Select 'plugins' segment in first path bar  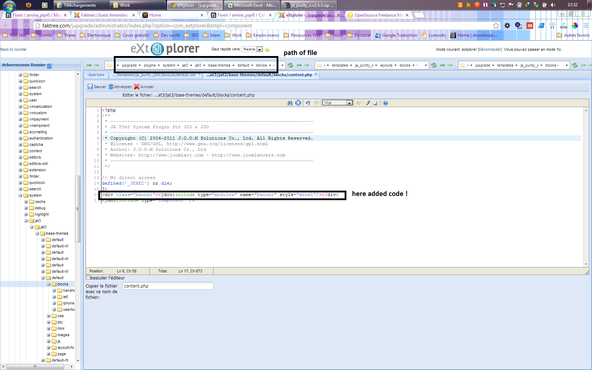(x=150, y=65)
